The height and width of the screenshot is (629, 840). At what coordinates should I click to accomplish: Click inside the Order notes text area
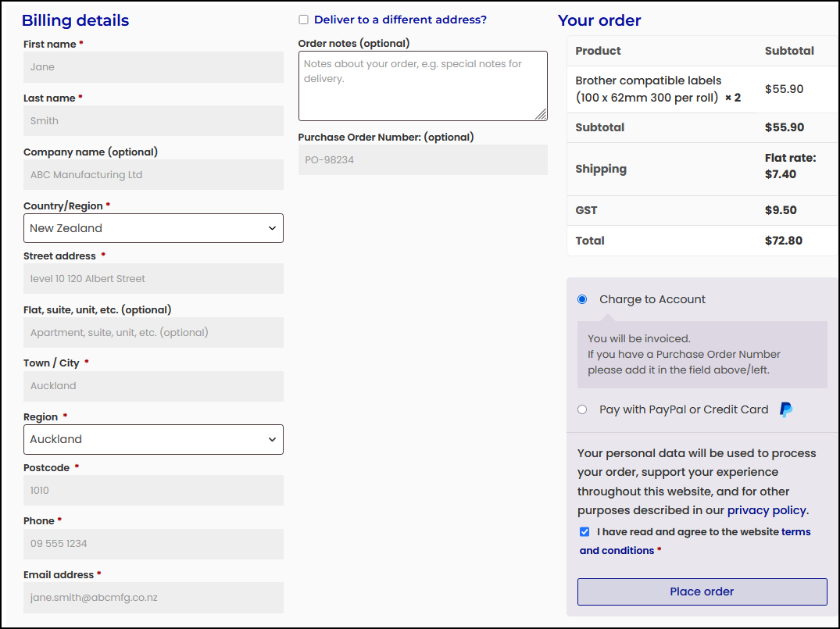[423, 86]
